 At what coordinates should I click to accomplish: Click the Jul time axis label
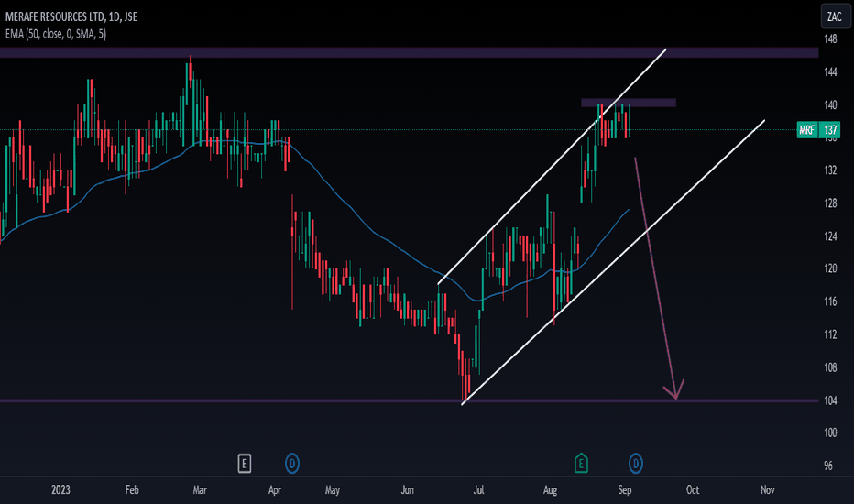coord(478,489)
